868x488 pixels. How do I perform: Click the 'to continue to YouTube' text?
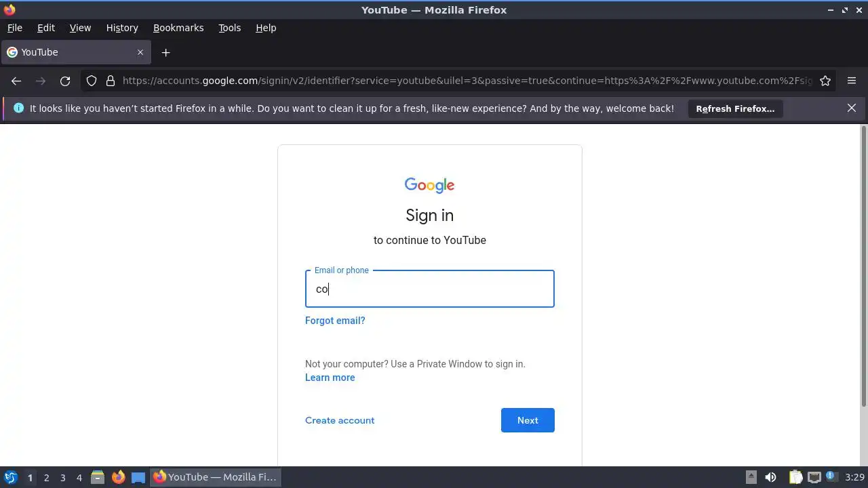click(x=429, y=240)
